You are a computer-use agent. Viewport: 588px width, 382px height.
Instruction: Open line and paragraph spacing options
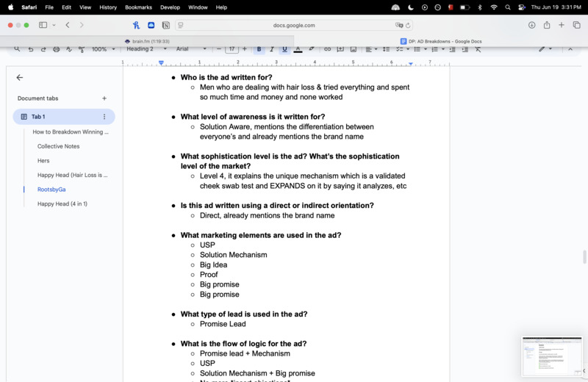pyautogui.click(x=386, y=49)
